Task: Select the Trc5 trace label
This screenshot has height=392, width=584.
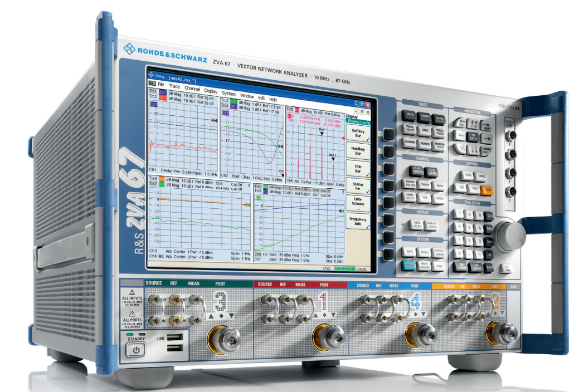Action: (x=157, y=179)
